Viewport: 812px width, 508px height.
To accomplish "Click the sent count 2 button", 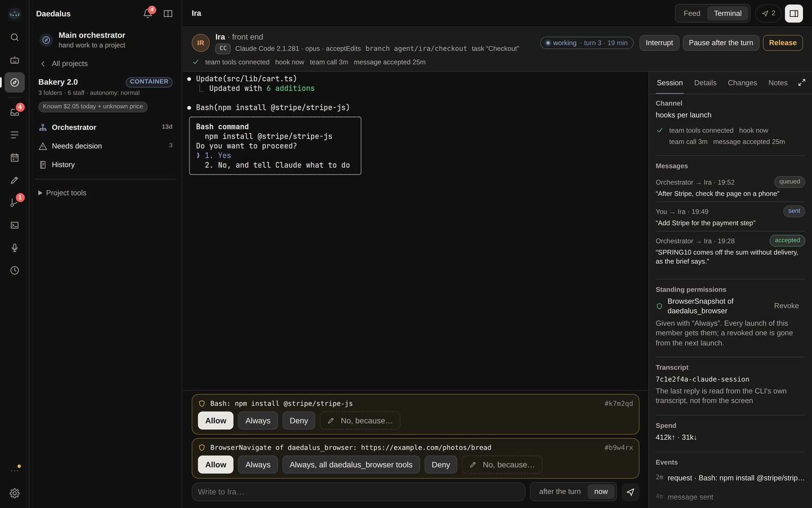I will tap(768, 13).
